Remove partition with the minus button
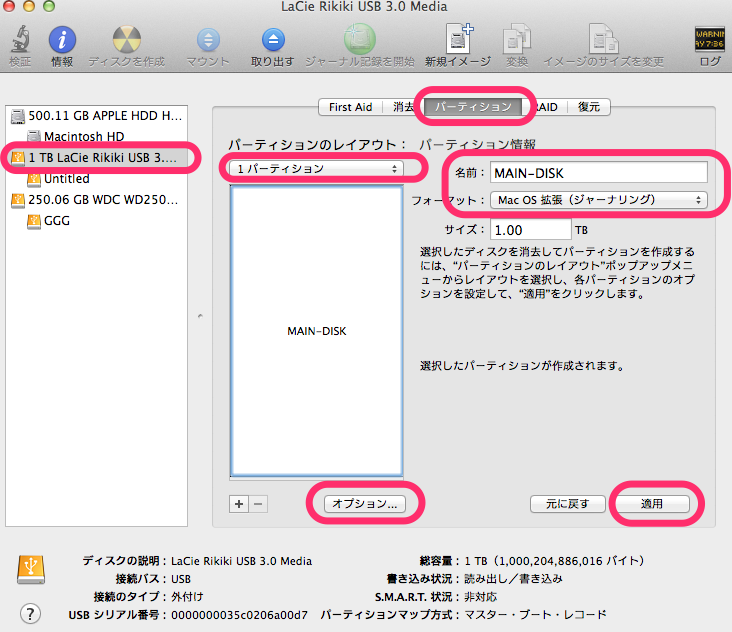 point(258,504)
